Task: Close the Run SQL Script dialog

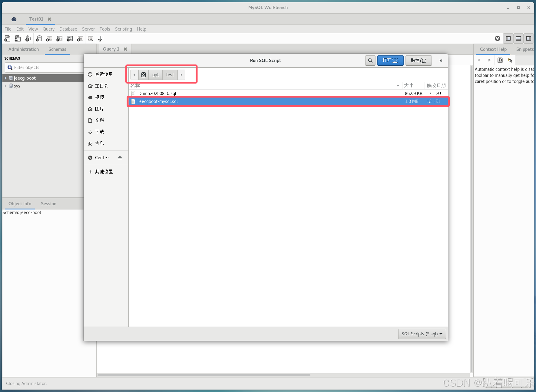Action: pos(441,61)
